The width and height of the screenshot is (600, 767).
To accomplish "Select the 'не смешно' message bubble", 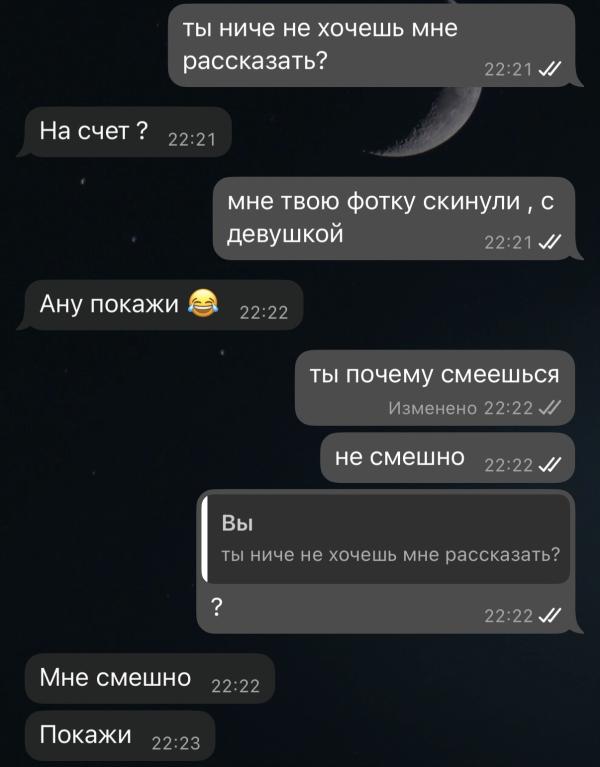I will pyautogui.click(x=447, y=458).
